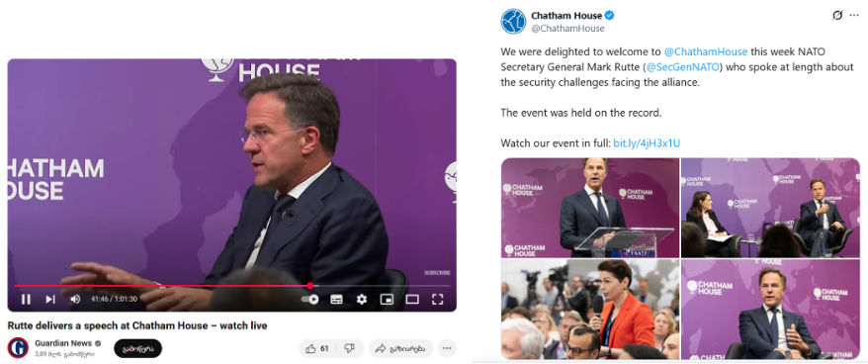Switch to theater mode icon
Image resolution: width=868 pixels, height=364 pixels.
412,299
